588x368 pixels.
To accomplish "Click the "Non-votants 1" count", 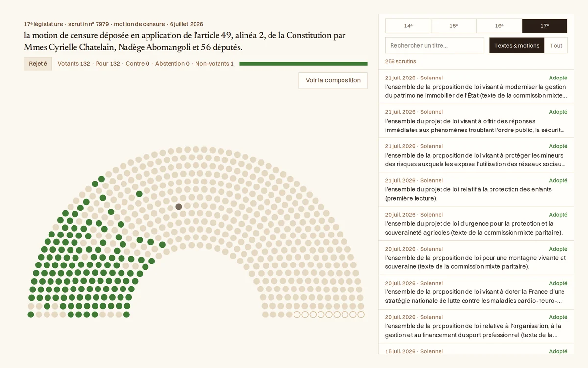I will (x=215, y=64).
